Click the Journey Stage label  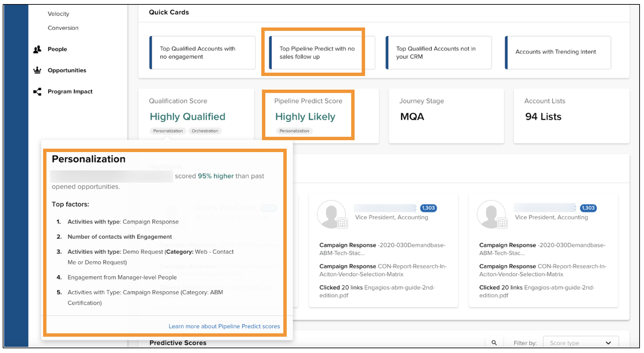(x=421, y=101)
